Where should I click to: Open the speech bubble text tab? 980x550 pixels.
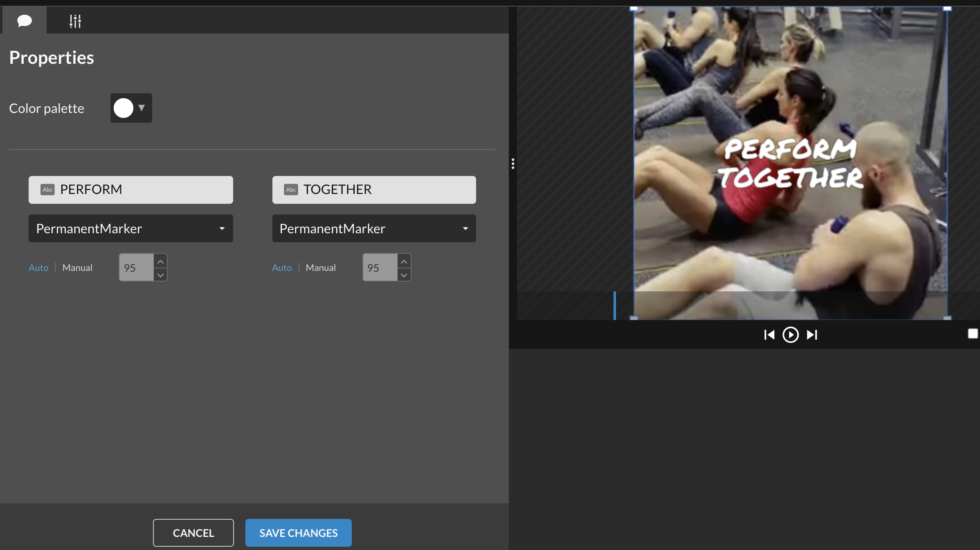[25, 20]
